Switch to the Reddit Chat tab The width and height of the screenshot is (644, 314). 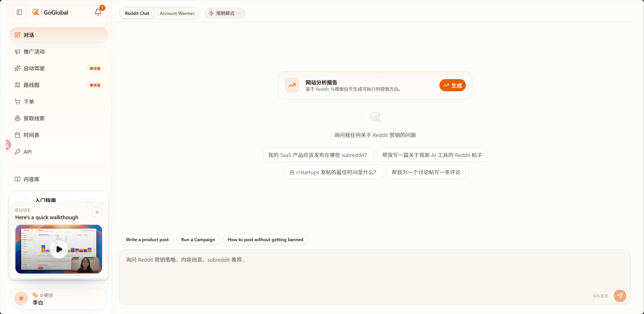[x=137, y=13]
